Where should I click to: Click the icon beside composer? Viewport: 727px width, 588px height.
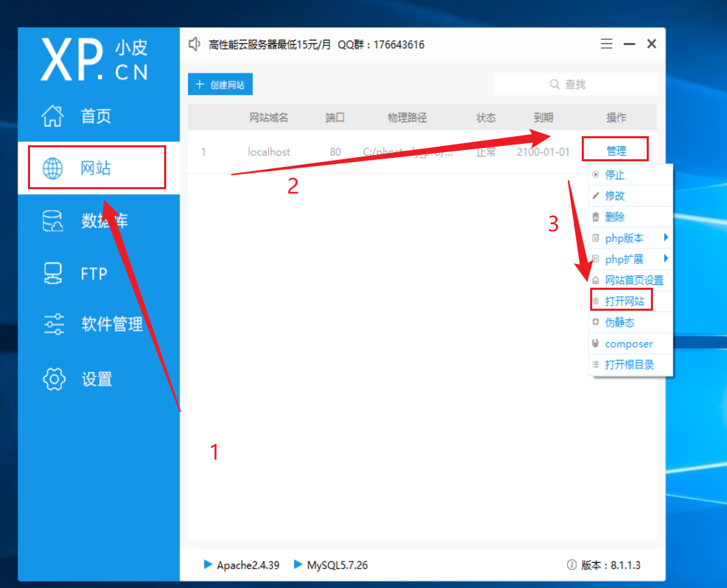point(596,343)
